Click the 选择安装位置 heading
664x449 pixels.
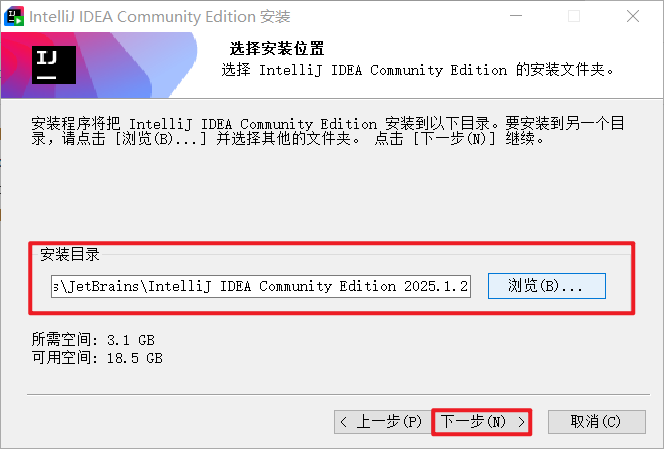tap(277, 48)
